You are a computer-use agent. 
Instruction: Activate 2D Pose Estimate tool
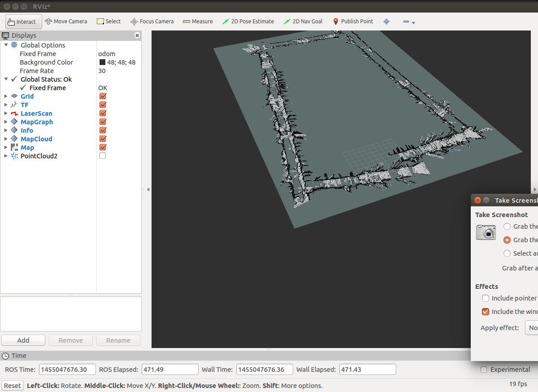[x=248, y=22]
